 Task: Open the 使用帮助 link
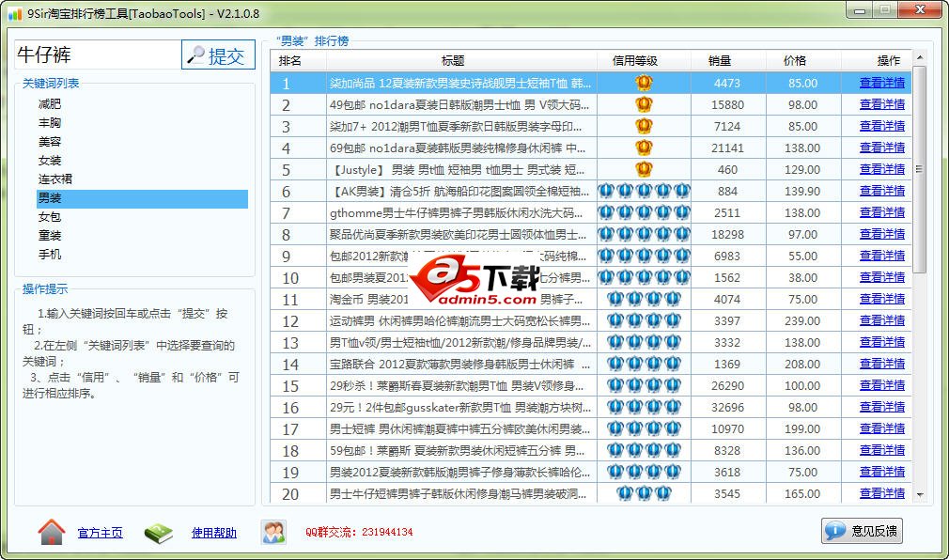(213, 533)
